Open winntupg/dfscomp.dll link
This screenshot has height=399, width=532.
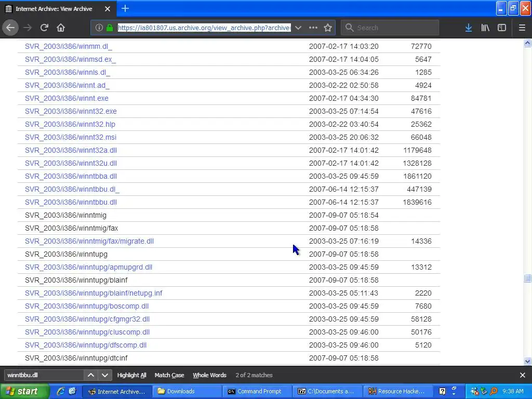click(x=86, y=345)
